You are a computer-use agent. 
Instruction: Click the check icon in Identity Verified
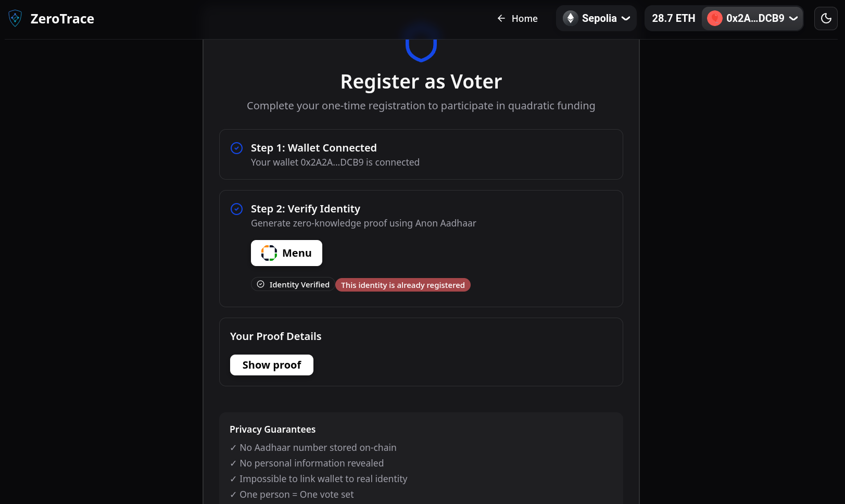261,284
